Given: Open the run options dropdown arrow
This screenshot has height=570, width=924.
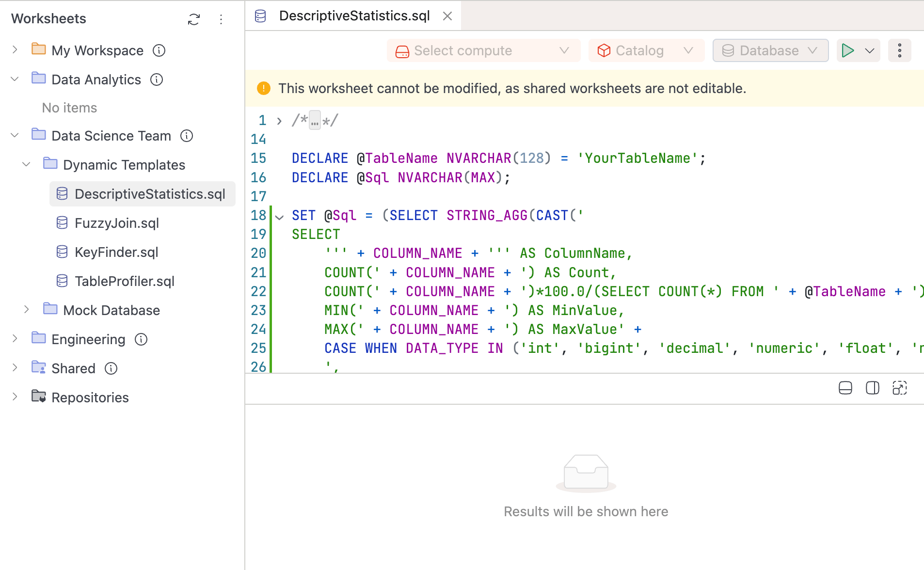Looking at the screenshot, I should (870, 50).
